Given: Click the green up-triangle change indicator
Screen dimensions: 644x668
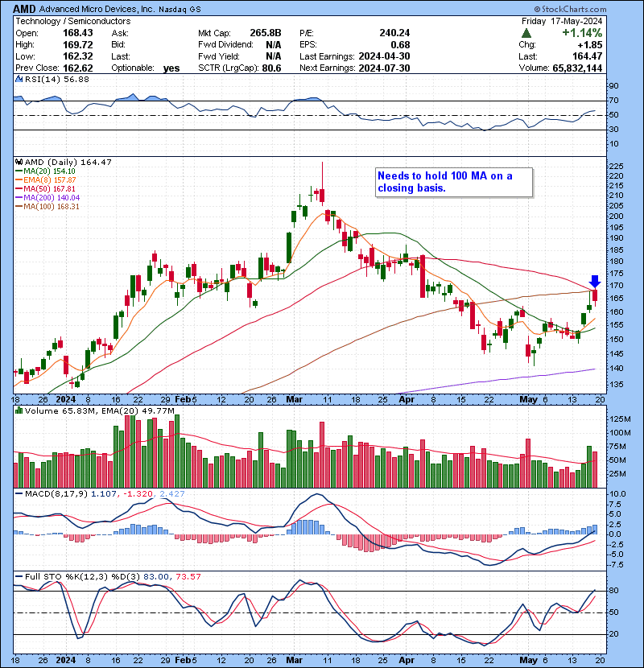Looking at the screenshot, I should pos(526,33).
